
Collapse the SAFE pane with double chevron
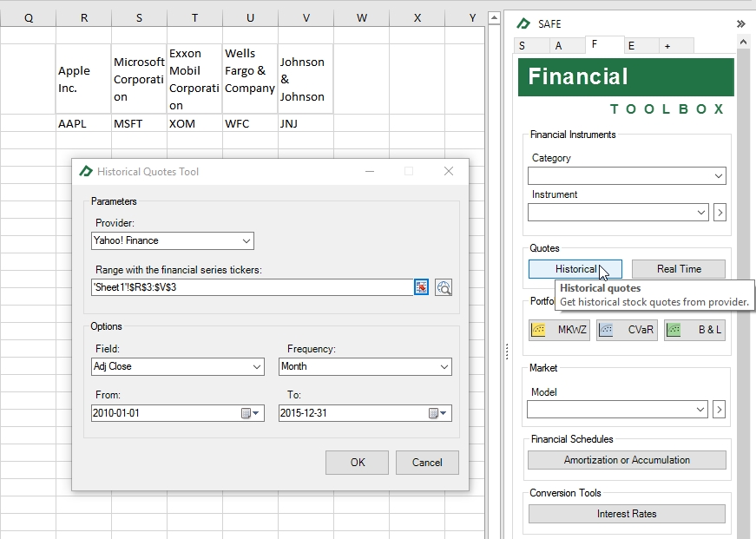pos(740,23)
